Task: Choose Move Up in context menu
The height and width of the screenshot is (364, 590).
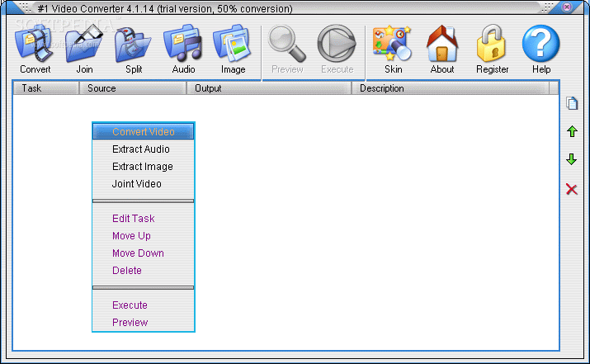Action: pyautogui.click(x=144, y=235)
